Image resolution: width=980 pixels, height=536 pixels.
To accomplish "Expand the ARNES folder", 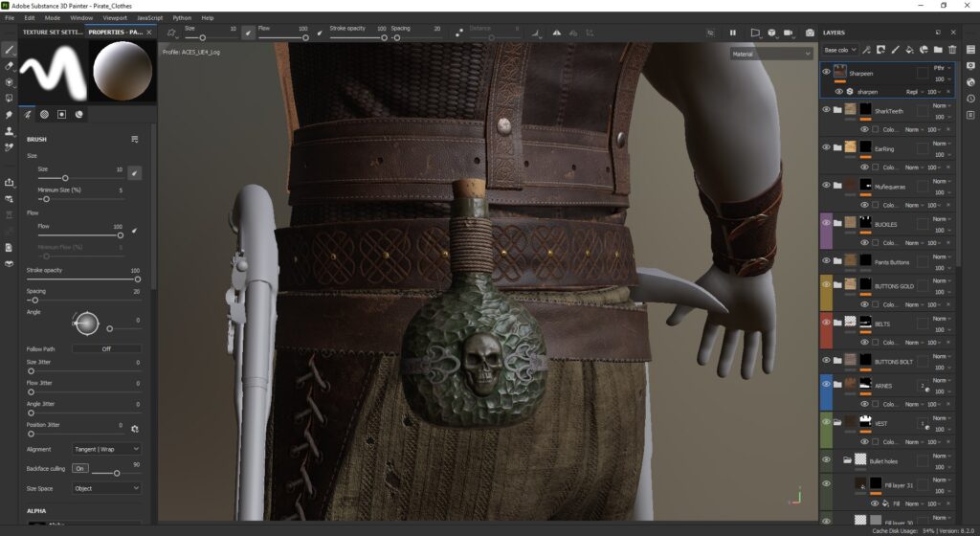I will [837, 385].
